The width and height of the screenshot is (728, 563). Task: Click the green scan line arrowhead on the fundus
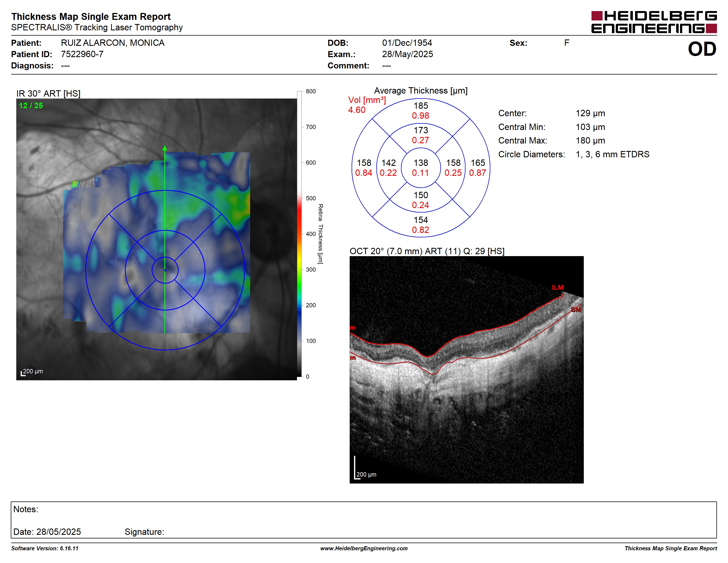tap(165, 148)
